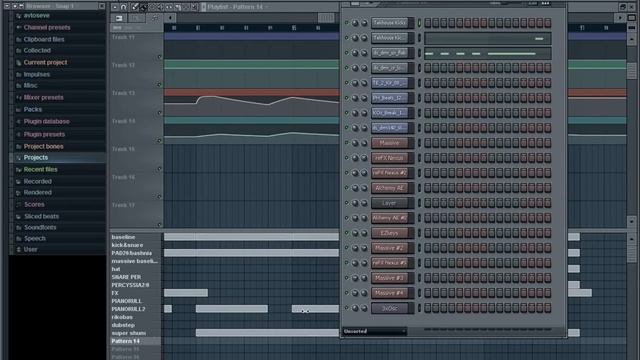Expand the Channel presets folder in Browser
This screenshot has width=640, height=360.
[47, 27]
